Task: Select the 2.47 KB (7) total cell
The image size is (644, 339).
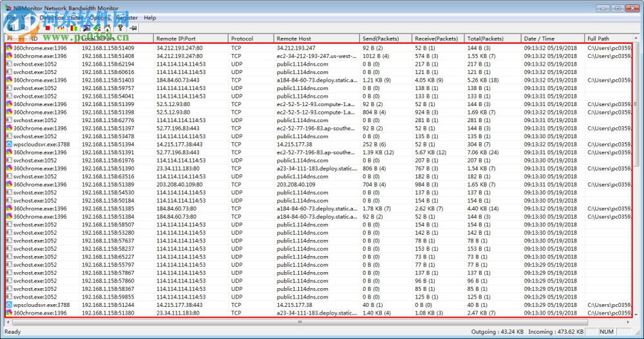Action: [x=481, y=313]
